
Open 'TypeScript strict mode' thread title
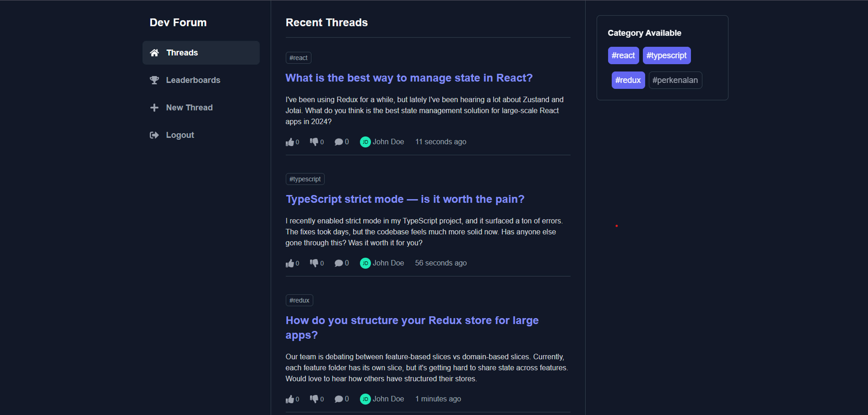(x=405, y=199)
